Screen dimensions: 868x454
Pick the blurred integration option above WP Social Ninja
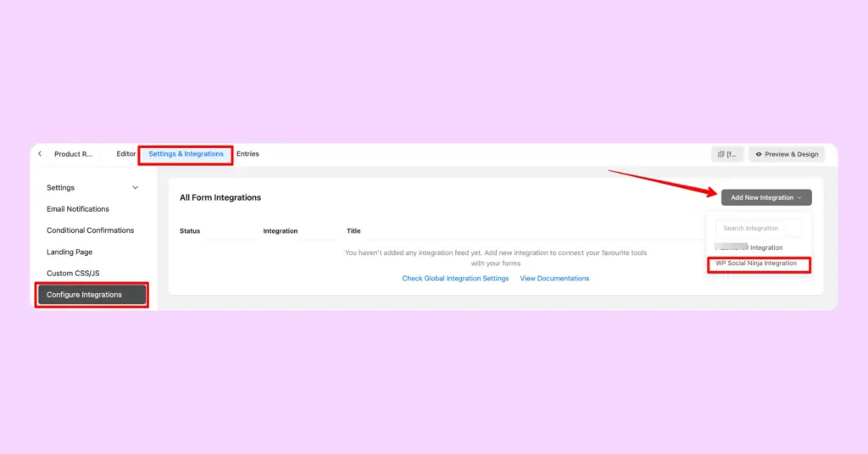[x=749, y=247]
